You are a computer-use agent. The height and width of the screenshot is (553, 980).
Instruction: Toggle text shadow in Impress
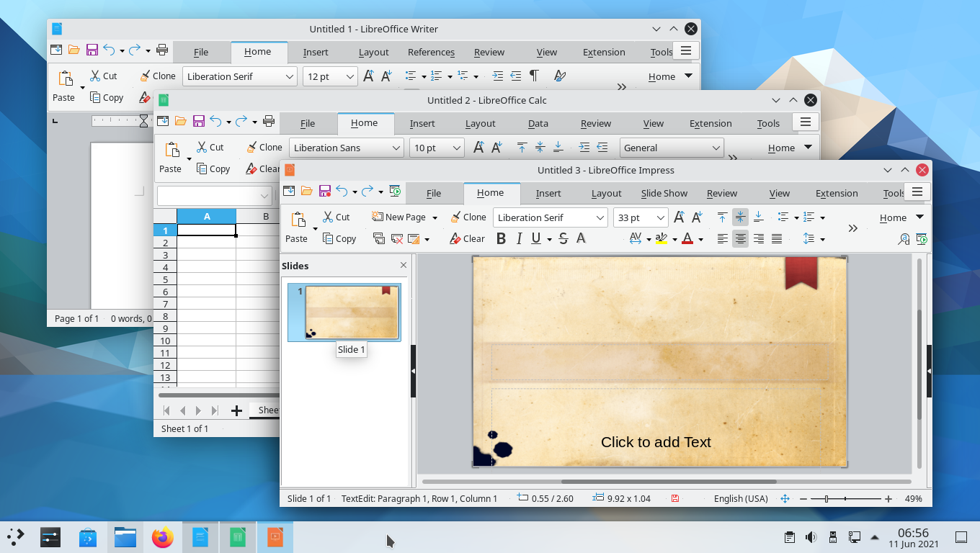click(581, 238)
